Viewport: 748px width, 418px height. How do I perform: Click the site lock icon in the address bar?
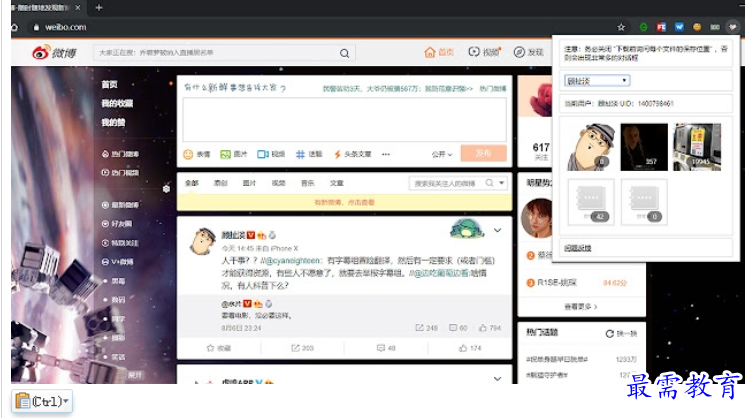tap(36, 27)
